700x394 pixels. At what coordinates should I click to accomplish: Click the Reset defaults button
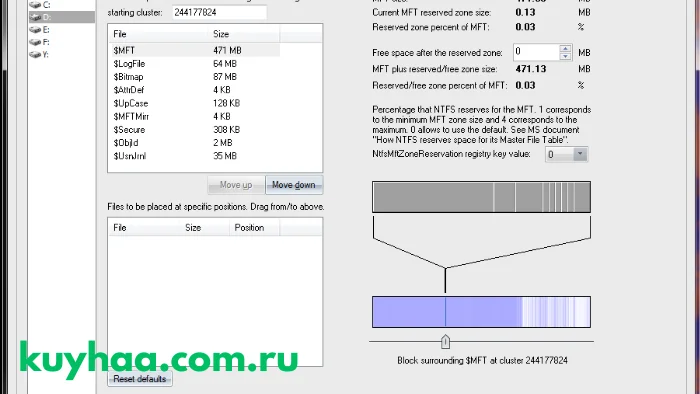tap(140, 379)
